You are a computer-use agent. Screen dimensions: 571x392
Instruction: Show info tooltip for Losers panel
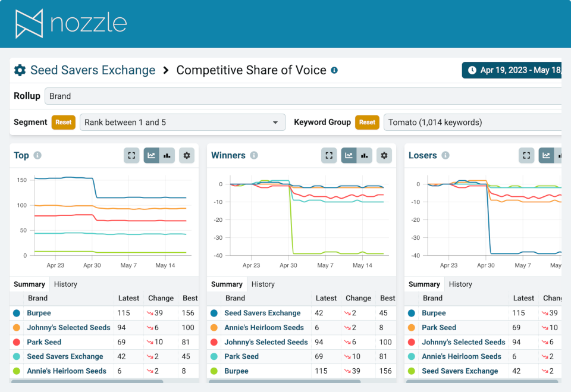pos(445,155)
